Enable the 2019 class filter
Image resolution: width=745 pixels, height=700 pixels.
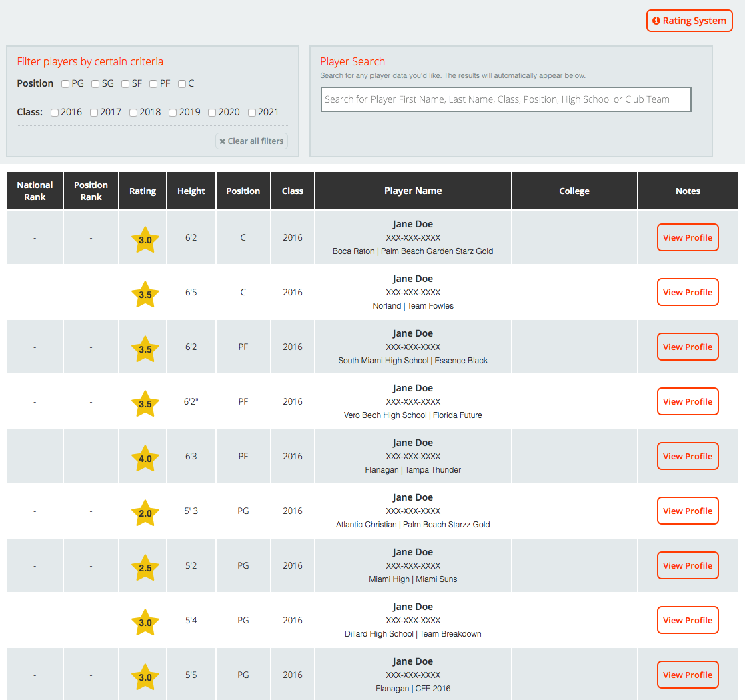tap(173, 113)
